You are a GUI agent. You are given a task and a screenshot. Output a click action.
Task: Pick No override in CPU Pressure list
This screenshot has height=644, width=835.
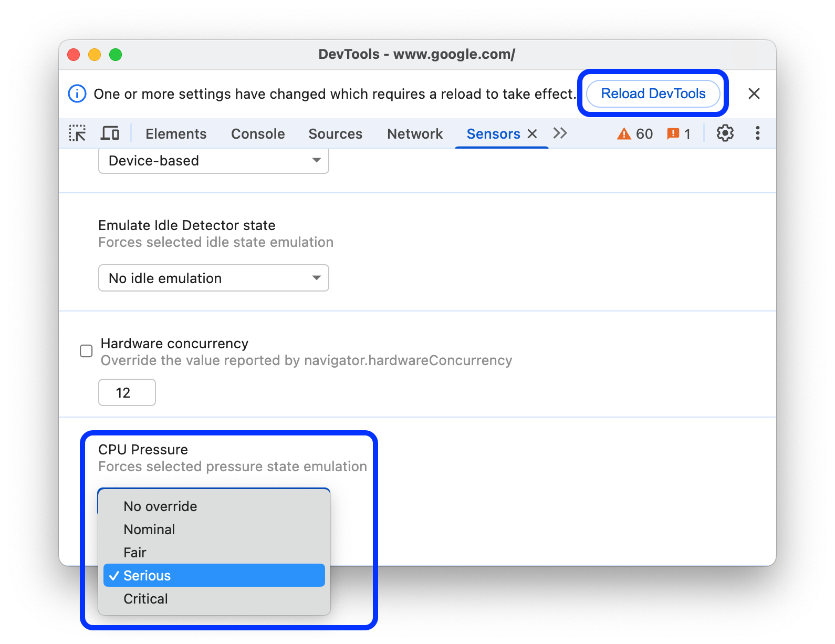click(x=161, y=506)
